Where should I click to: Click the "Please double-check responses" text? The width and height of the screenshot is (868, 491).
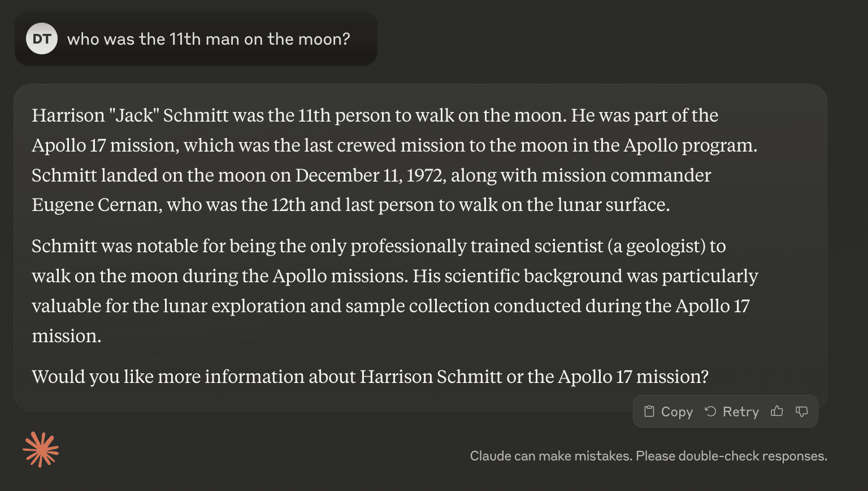(x=732, y=456)
